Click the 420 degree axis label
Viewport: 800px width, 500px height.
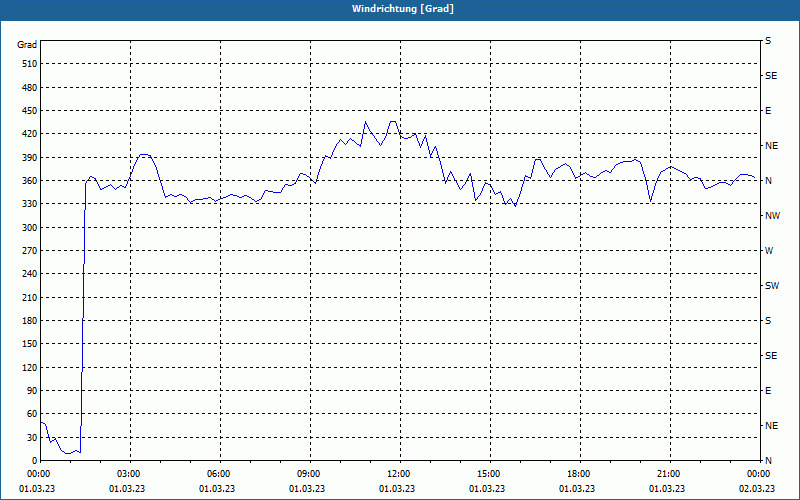(x=30, y=134)
